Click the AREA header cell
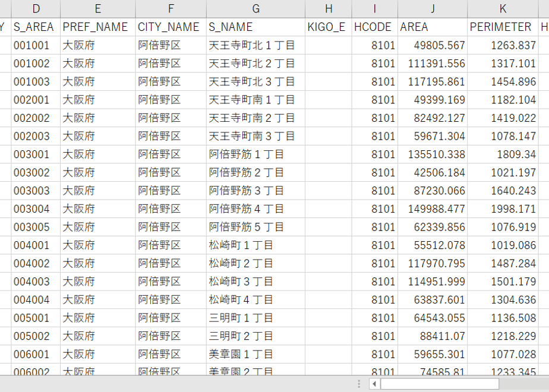 point(433,27)
